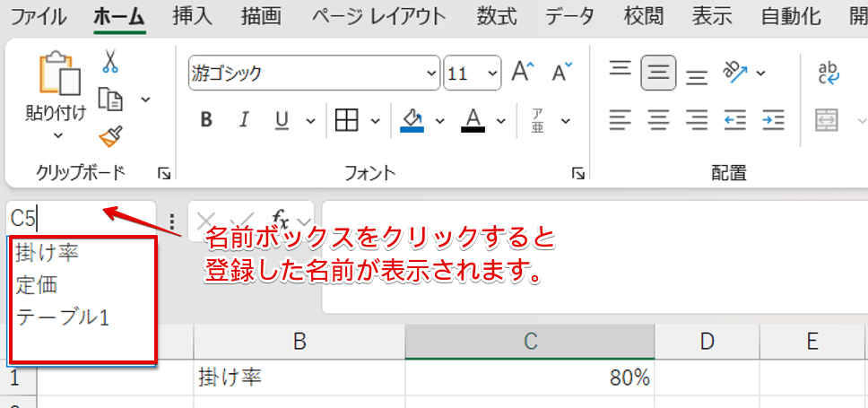
Task: Click the formula bar input area
Action: 595,256
